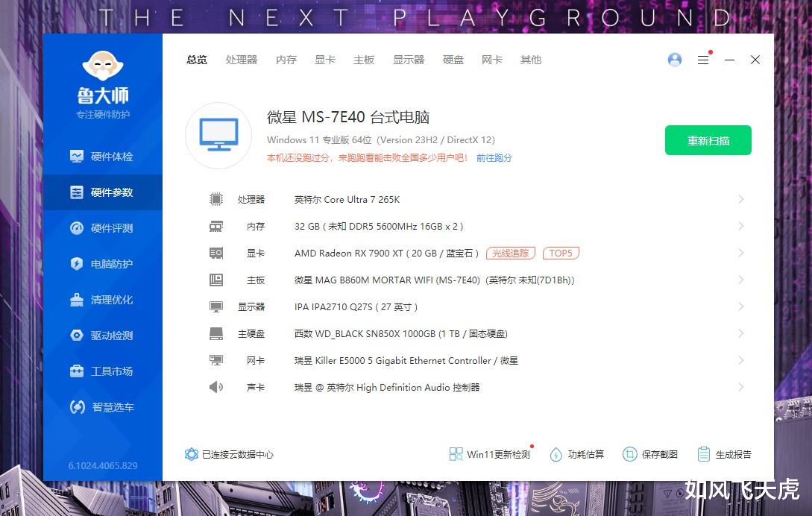812x516 pixels.
Task: Click the 英特尔 Core Ultra 7 265K text
Action: [x=347, y=199]
